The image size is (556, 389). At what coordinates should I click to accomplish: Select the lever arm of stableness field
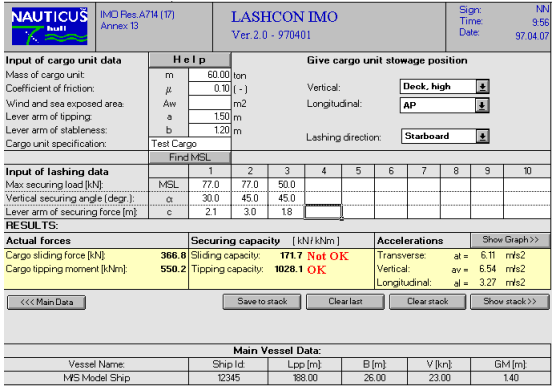point(210,130)
